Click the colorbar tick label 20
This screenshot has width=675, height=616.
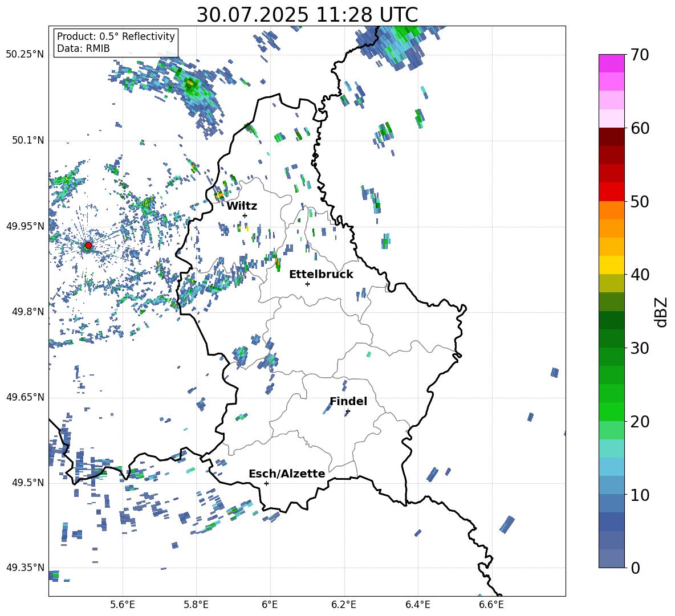coord(640,422)
